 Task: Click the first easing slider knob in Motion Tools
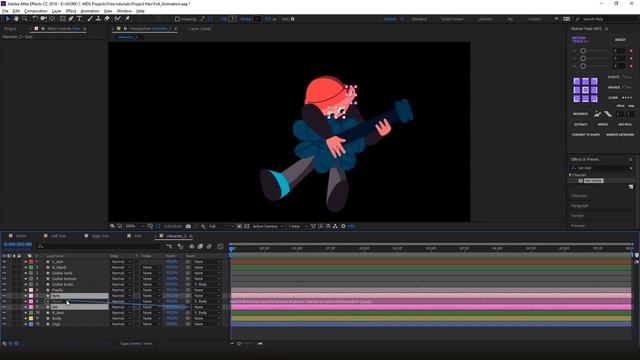pyautogui.click(x=583, y=51)
